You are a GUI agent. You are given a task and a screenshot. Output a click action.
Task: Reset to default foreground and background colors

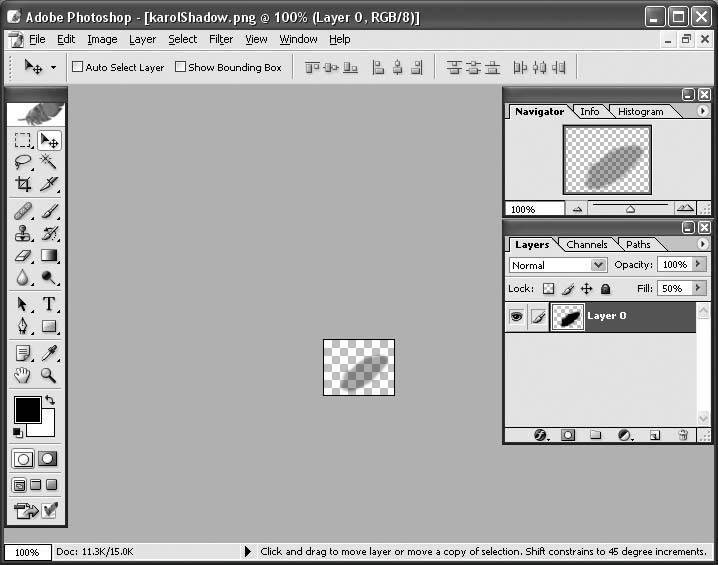17,432
